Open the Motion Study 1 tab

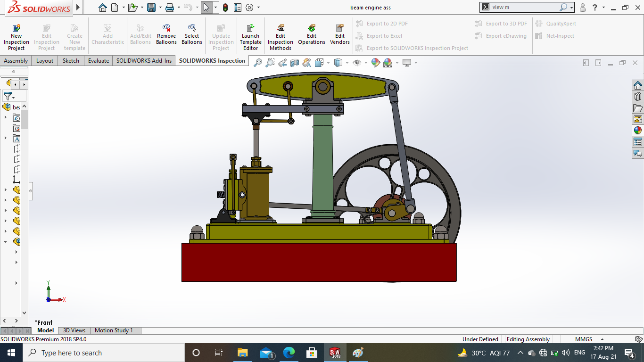pos(114,330)
